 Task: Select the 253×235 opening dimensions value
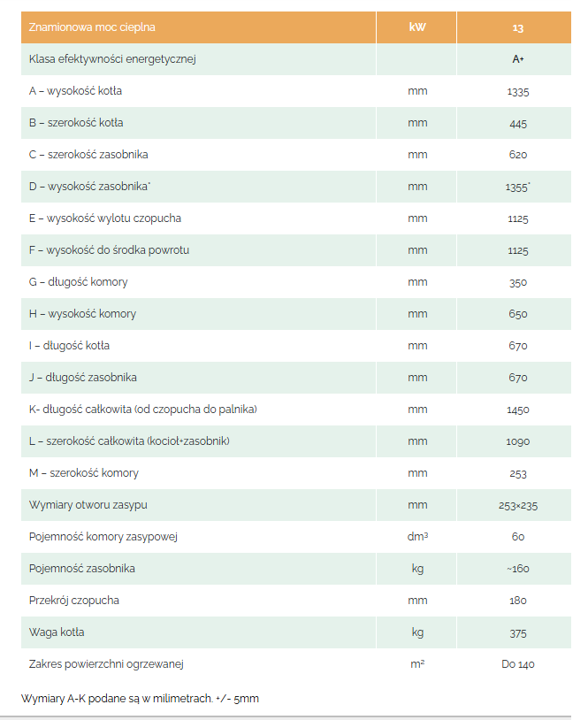click(518, 505)
